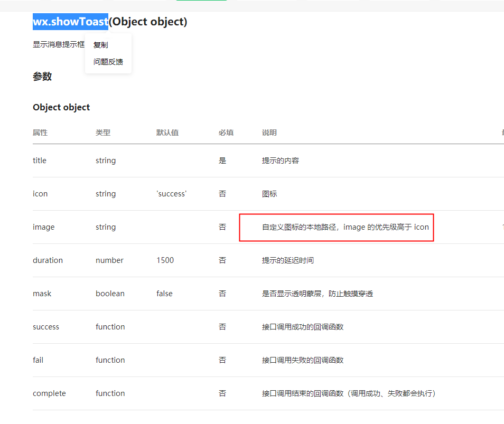Click the Object object subheading

tap(61, 107)
